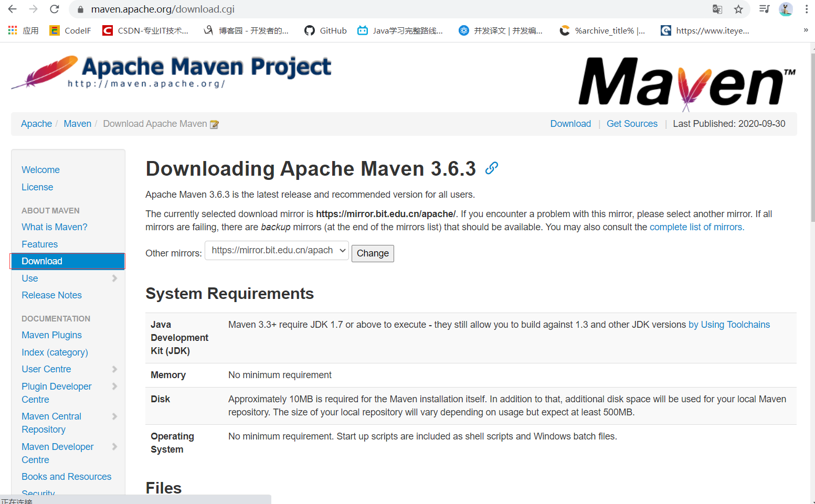Select Welcome in the sidebar

(x=40, y=170)
